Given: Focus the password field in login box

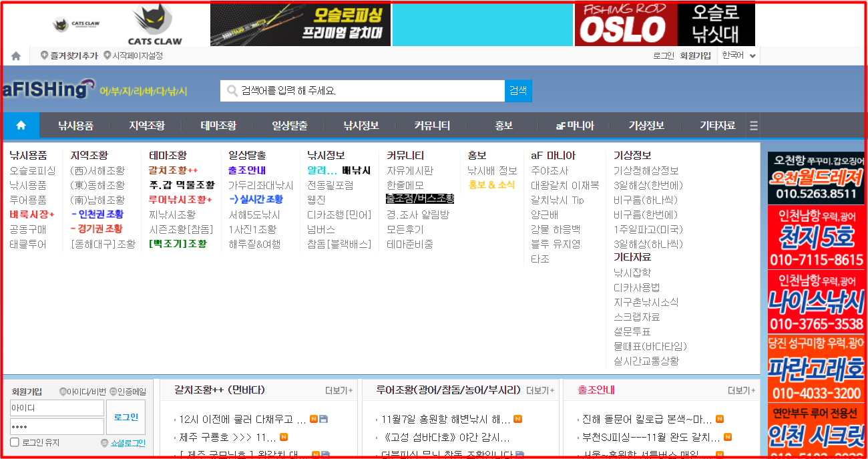Looking at the screenshot, I should click(57, 426).
